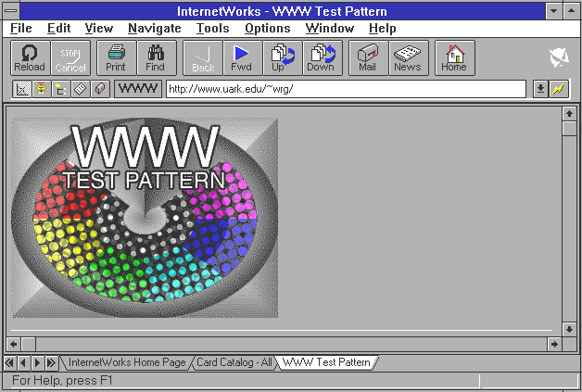Switch to InternetWorks Home Page tab
This screenshot has height=392, width=582.
pos(127,362)
